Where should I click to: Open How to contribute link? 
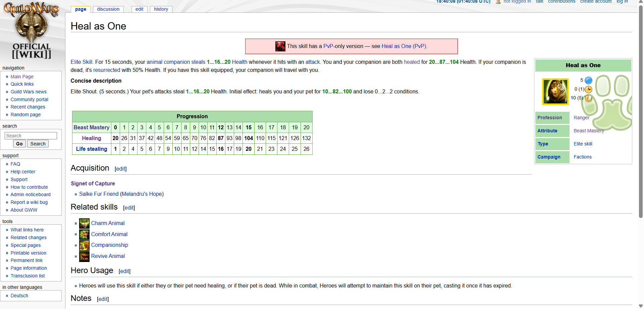click(29, 187)
